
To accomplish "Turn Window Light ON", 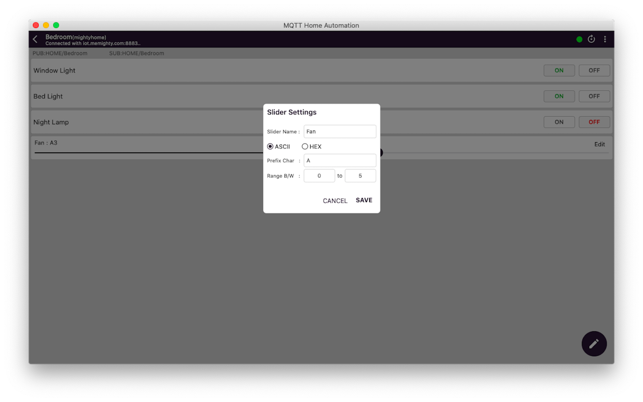I will pyautogui.click(x=559, y=71).
